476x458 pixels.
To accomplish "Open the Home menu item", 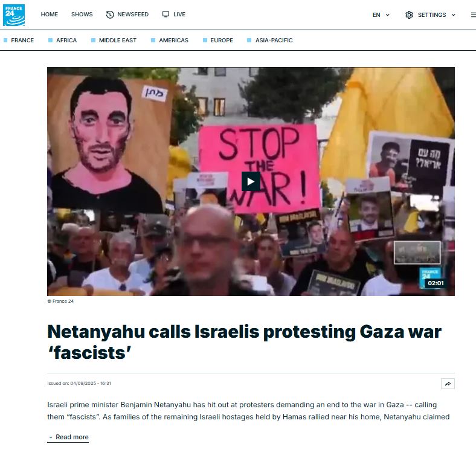I will pos(49,15).
